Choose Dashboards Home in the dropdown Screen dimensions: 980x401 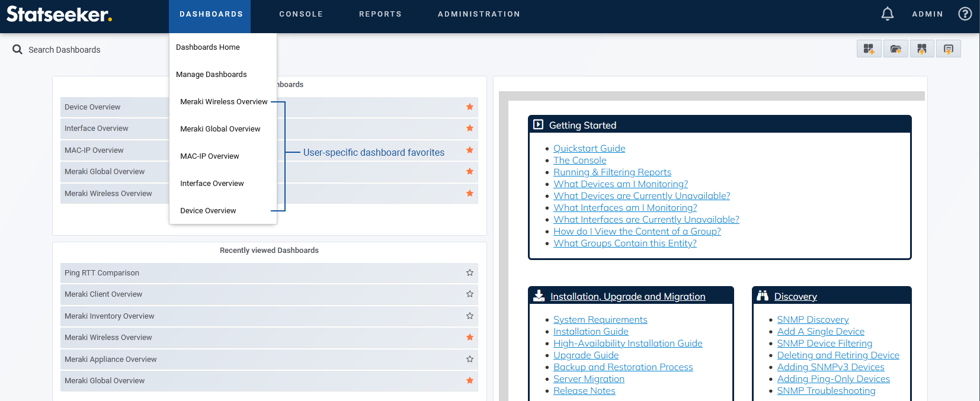tap(207, 47)
